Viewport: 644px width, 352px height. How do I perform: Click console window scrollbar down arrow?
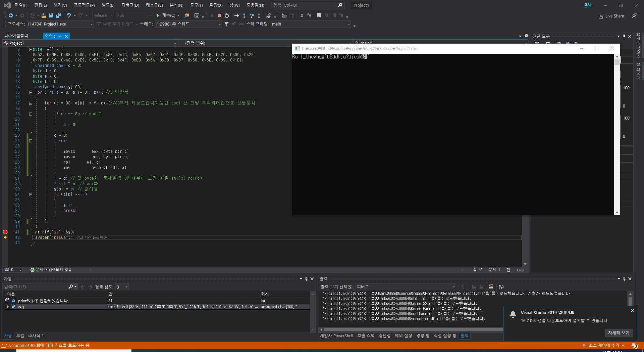[x=617, y=212]
